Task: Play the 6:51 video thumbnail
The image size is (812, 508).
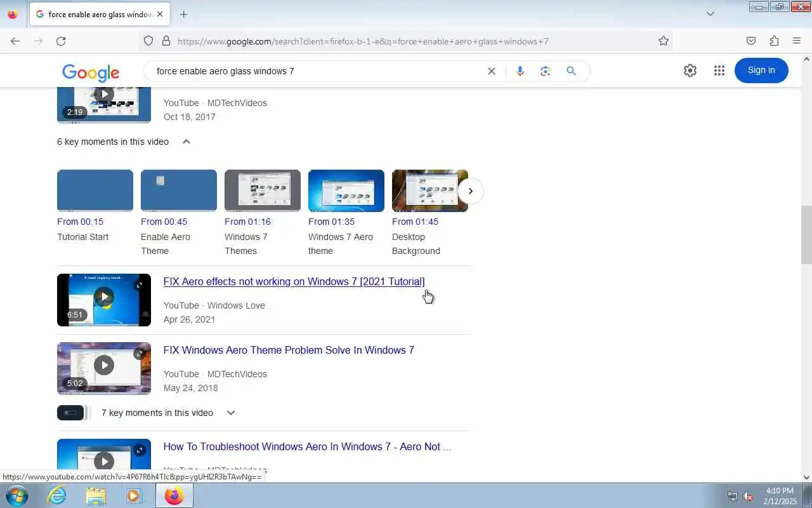Action: [x=104, y=300]
